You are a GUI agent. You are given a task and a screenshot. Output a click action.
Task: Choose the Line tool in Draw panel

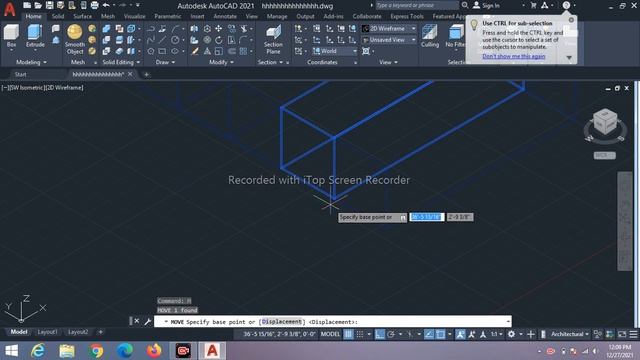(162, 40)
